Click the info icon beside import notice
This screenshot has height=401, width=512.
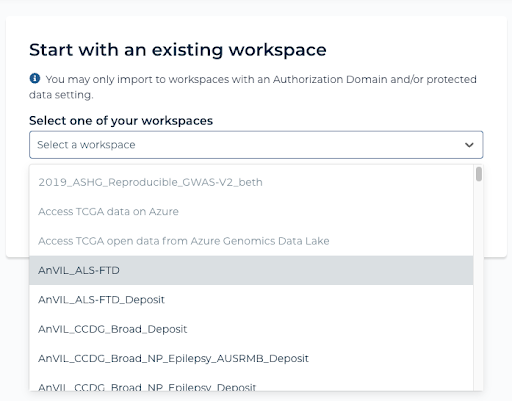(x=35, y=79)
